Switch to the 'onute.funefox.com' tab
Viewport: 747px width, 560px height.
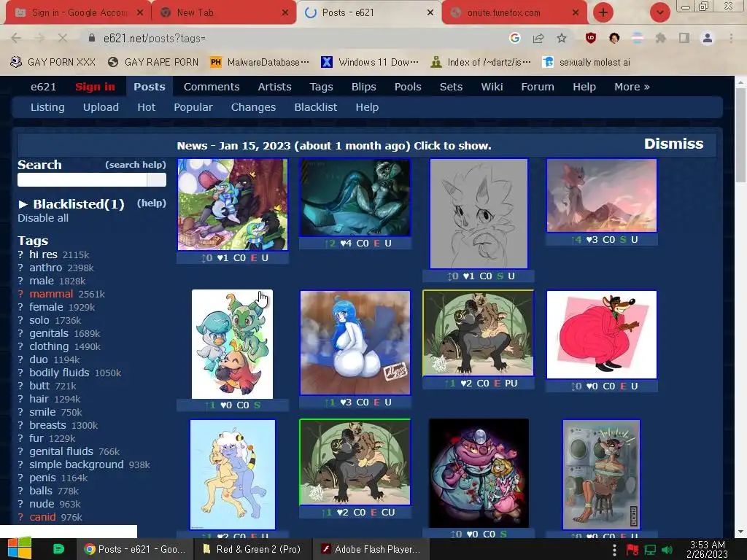pyautogui.click(x=514, y=13)
